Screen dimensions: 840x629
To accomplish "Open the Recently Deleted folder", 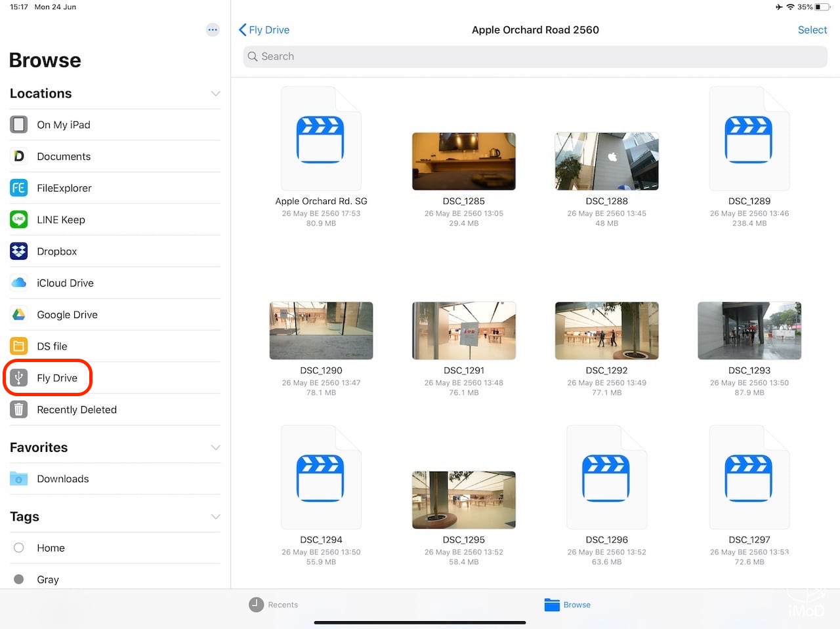I will point(77,409).
